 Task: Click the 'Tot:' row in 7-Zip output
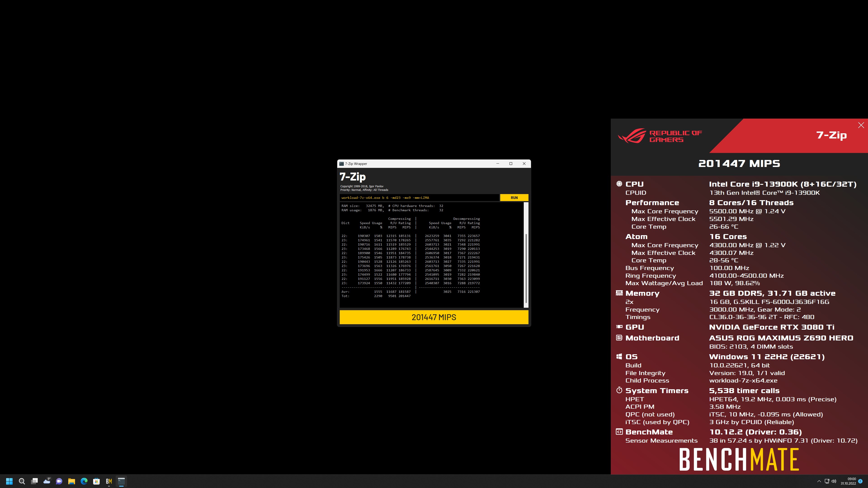pos(376,296)
